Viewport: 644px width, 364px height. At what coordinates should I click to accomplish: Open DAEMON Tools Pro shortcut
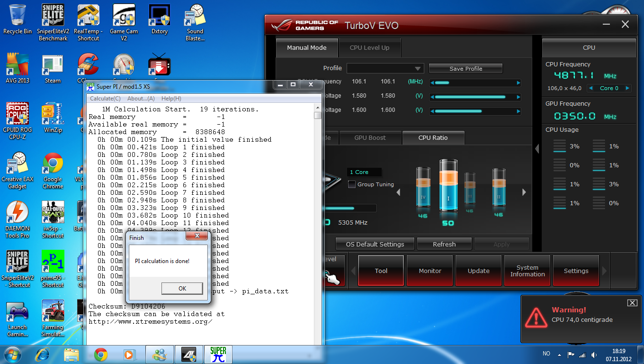coord(18,220)
